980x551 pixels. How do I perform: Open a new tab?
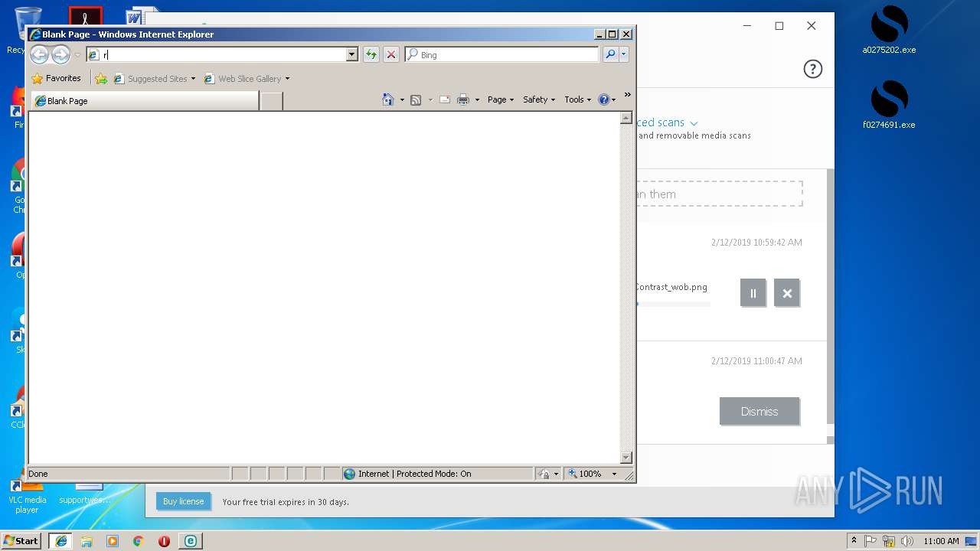(271, 101)
